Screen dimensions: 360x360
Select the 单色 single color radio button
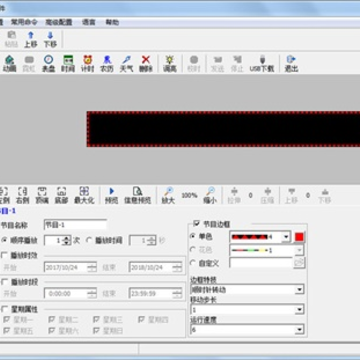(192, 237)
